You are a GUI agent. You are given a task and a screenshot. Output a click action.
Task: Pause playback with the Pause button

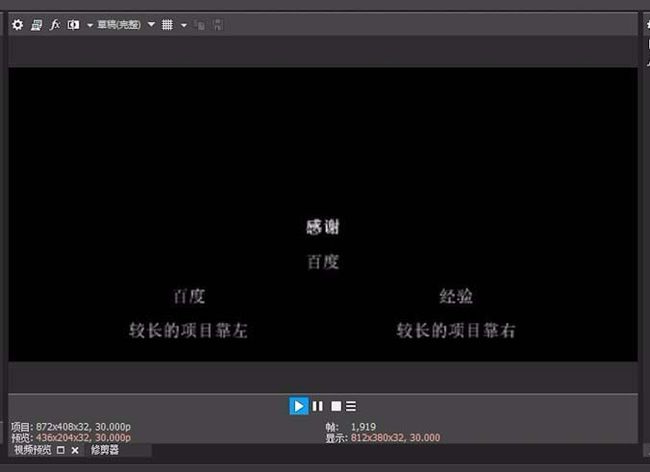[318, 406]
